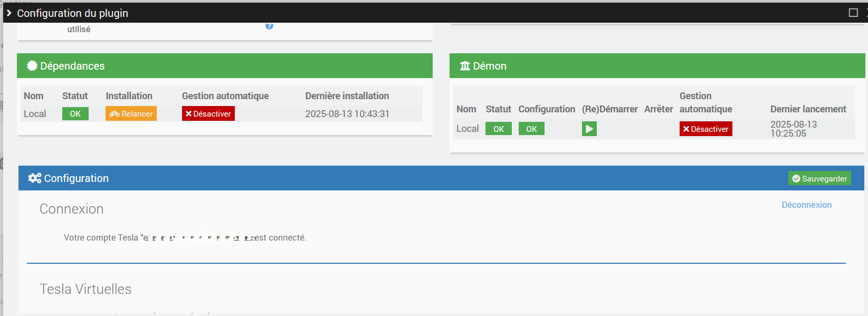This screenshot has height=316, width=868.
Task: Click the checkmark icon in Sauvegarder
Action: pyautogui.click(x=796, y=179)
